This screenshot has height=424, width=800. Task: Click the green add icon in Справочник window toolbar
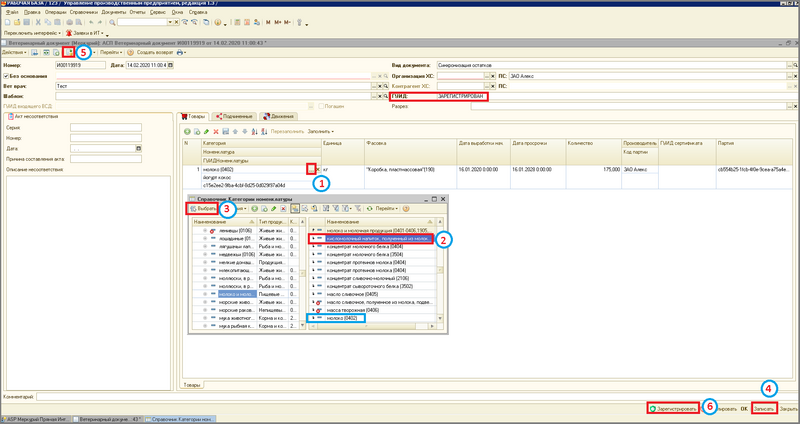click(x=255, y=208)
